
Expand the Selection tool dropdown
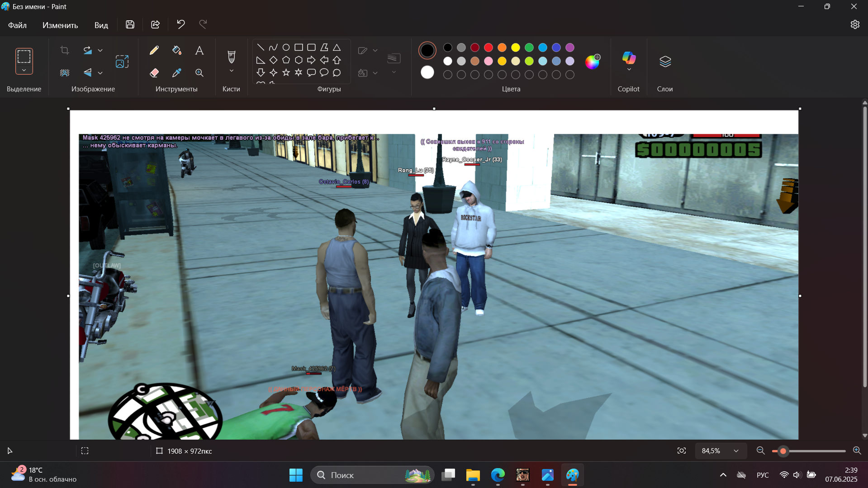pyautogui.click(x=24, y=70)
